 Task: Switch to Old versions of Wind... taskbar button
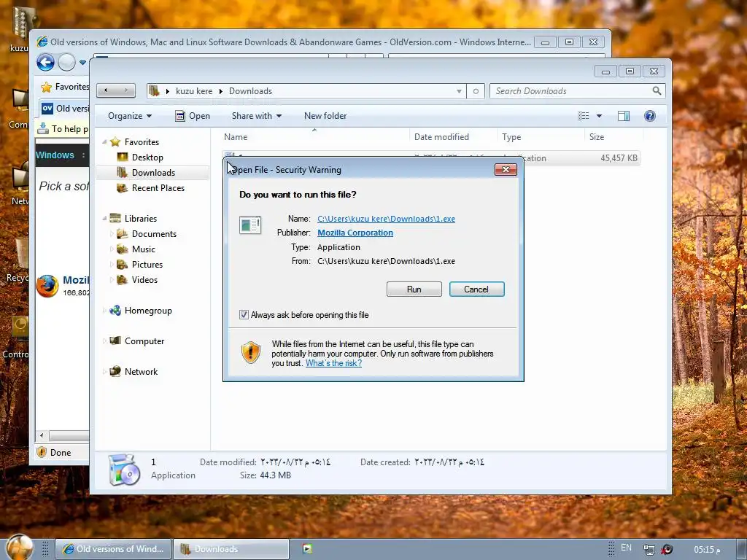tap(113, 549)
